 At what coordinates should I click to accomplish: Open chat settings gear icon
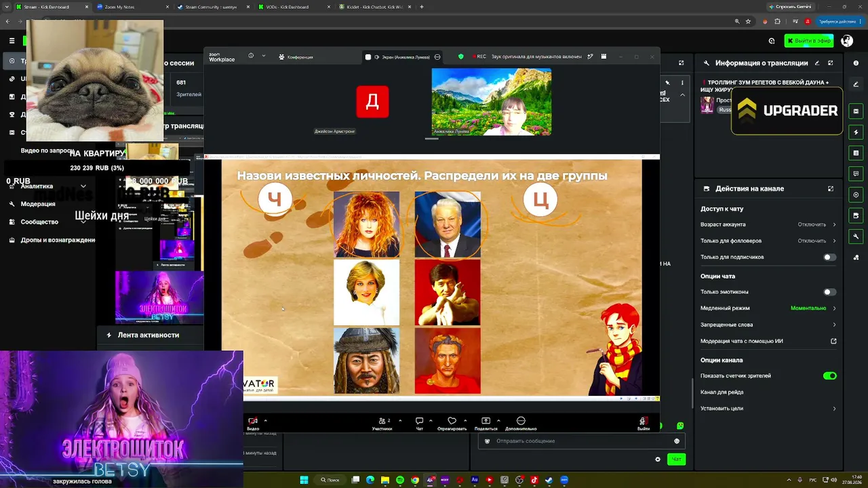657,460
